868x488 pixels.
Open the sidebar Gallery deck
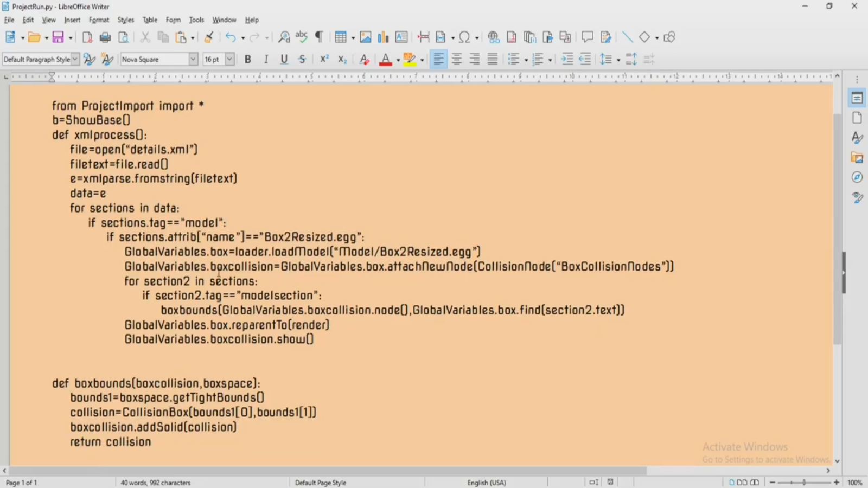coord(857,157)
